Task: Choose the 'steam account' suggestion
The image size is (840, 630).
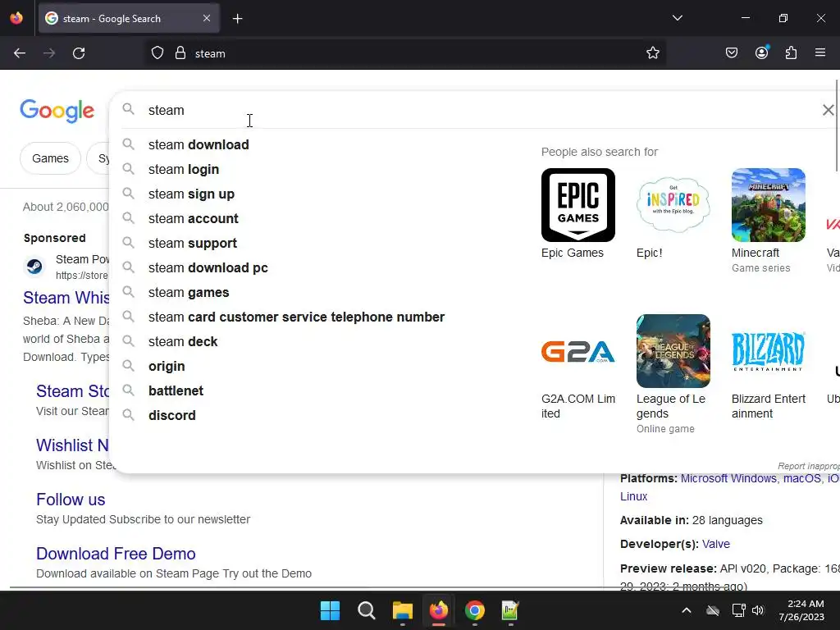Action: (194, 218)
